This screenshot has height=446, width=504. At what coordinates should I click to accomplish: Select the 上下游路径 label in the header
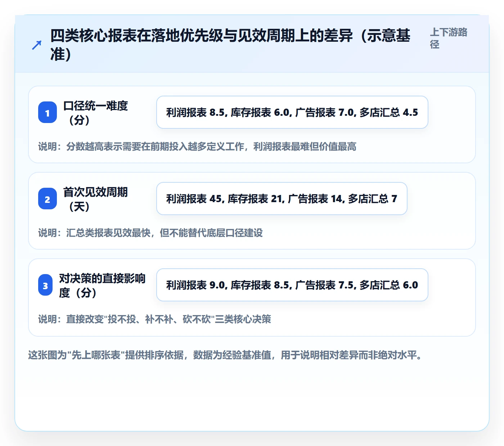tap(449, 38)
